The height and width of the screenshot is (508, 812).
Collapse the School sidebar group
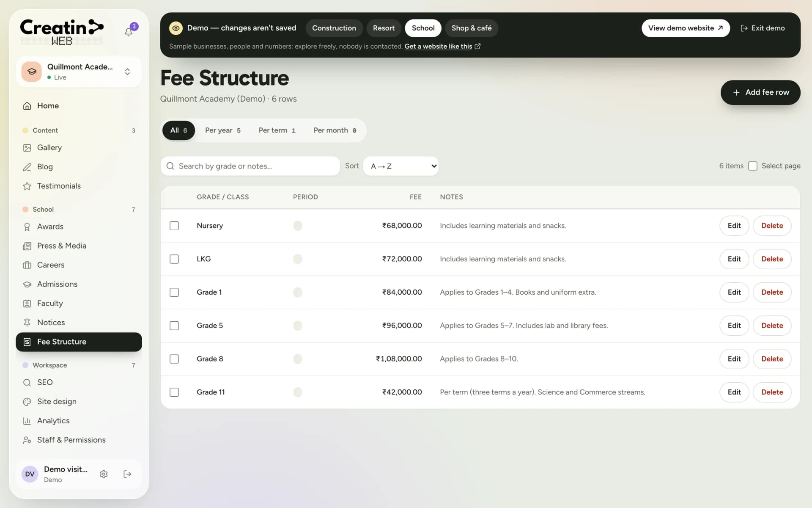pos(79,209)
